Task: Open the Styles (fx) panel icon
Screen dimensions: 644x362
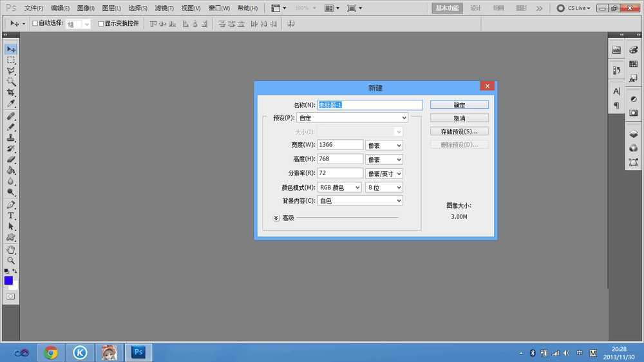Action: click(634, 78)
